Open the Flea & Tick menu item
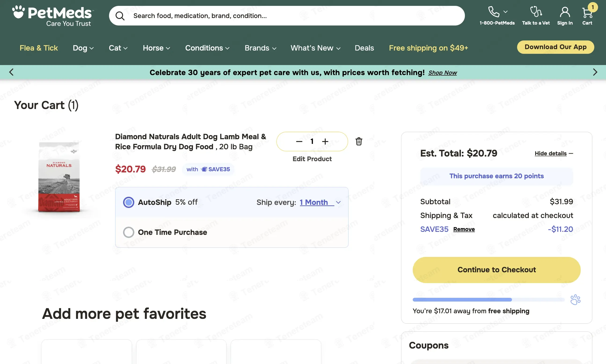The height and width of the screenshot is (364, 606). pyautogui.click(x=39, y=48)
